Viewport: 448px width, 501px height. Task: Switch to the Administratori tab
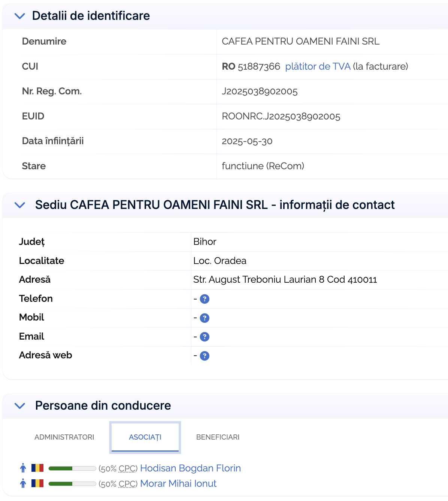click(x=64, y=437)
